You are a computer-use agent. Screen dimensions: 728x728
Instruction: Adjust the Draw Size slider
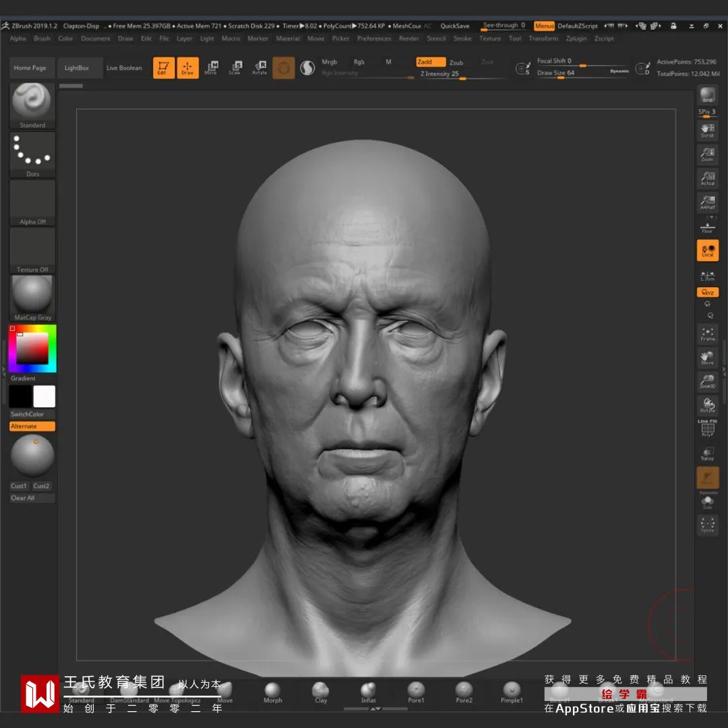[584, 73]
